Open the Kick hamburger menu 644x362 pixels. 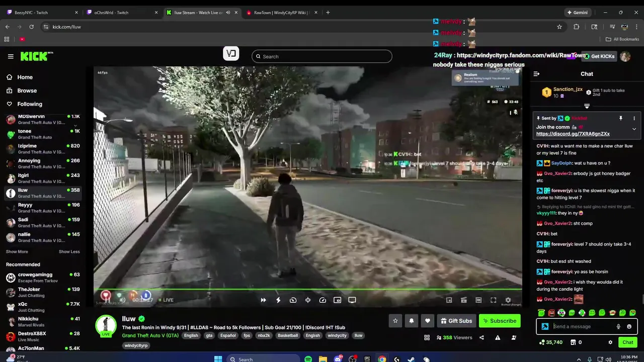pos(11,56)
